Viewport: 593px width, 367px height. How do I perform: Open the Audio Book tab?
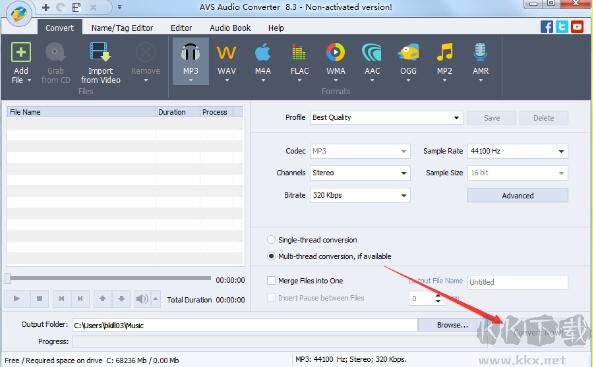pyautogui.click(x=230, y=28)
